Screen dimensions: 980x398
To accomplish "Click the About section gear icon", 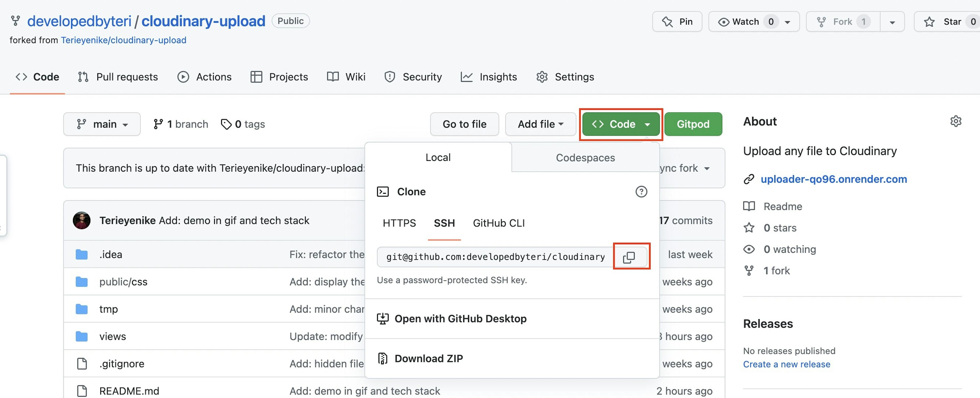I will click(956, 121).
